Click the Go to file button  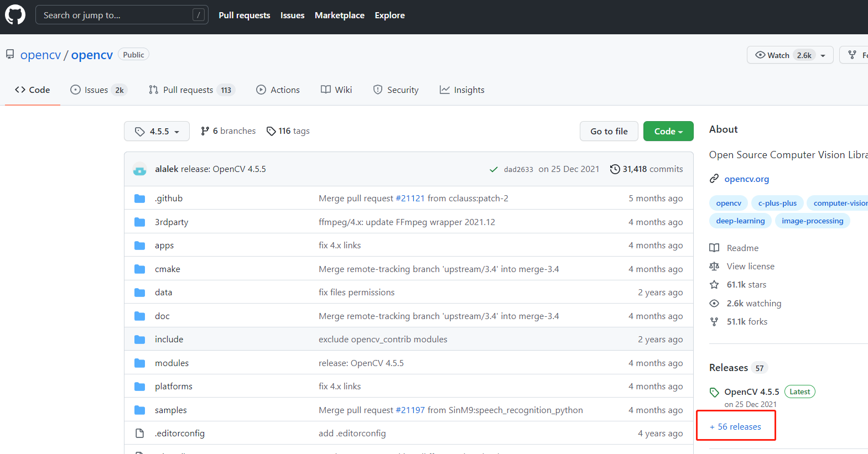tap(609, 131)
